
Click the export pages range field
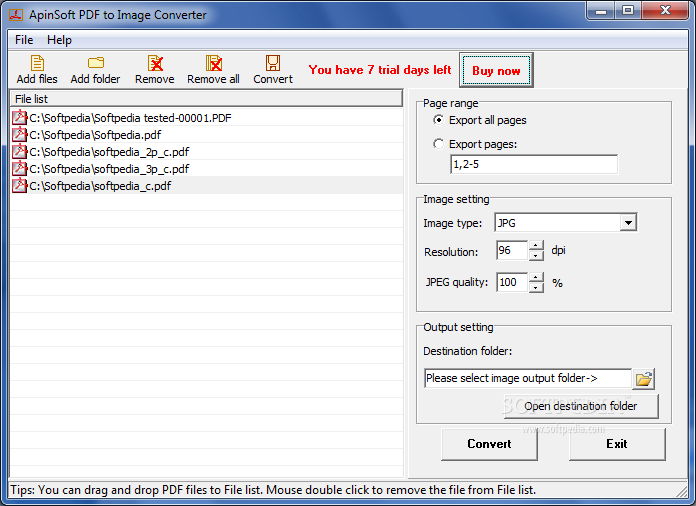click(x=534, y=164)
